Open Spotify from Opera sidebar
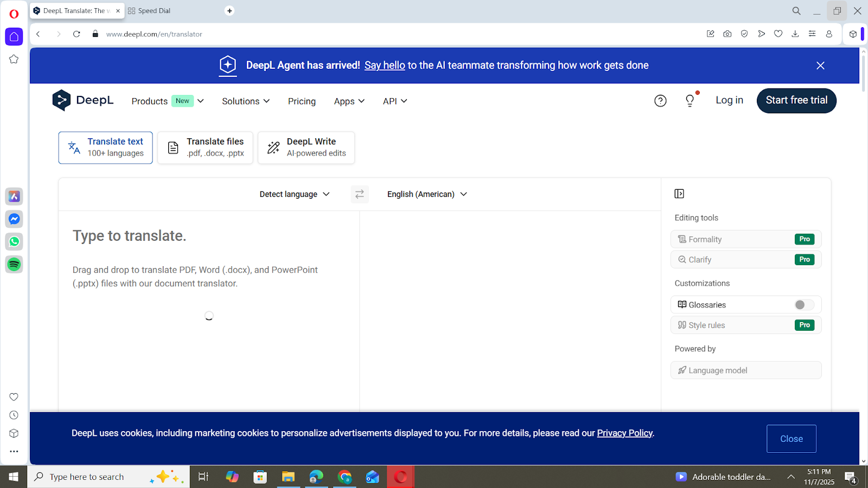This screenshot has height=488, width=868. [x=14, y=265]
